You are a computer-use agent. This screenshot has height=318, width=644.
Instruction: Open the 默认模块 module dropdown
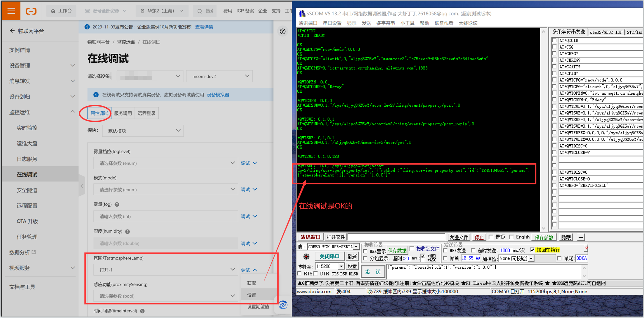point(143,131)
